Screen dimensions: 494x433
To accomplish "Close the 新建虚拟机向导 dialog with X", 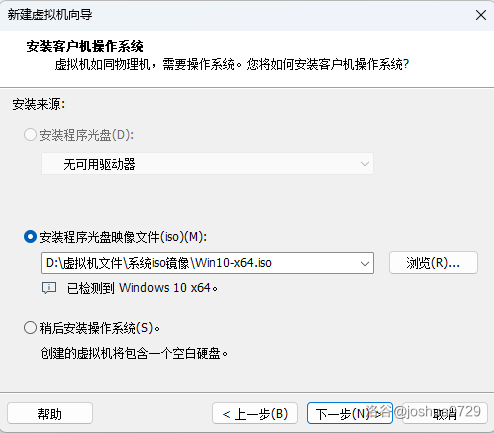I will click(481, 15).
